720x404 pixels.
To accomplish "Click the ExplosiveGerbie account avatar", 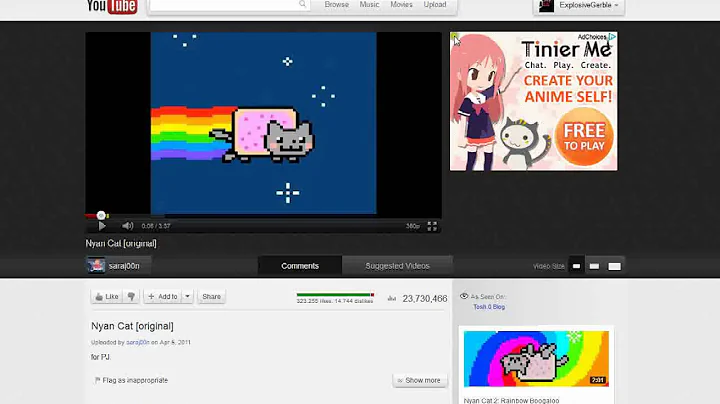I will 546,6.
